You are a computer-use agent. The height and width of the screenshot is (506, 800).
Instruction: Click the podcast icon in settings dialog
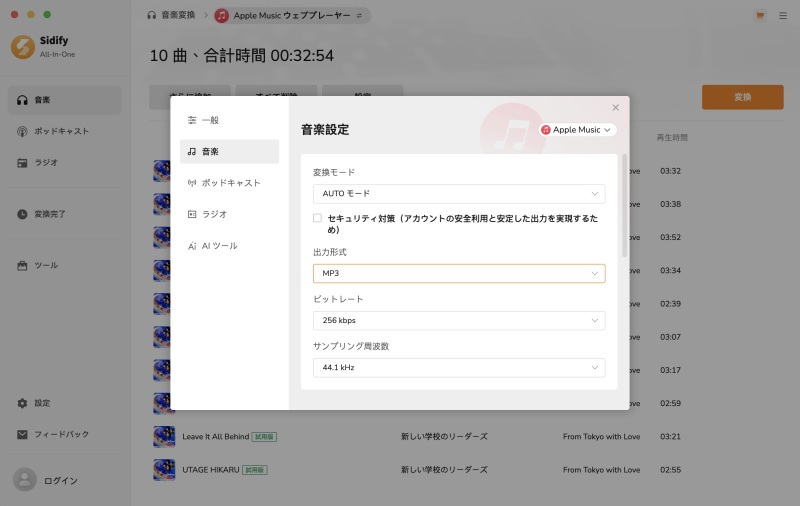(192, 183)
